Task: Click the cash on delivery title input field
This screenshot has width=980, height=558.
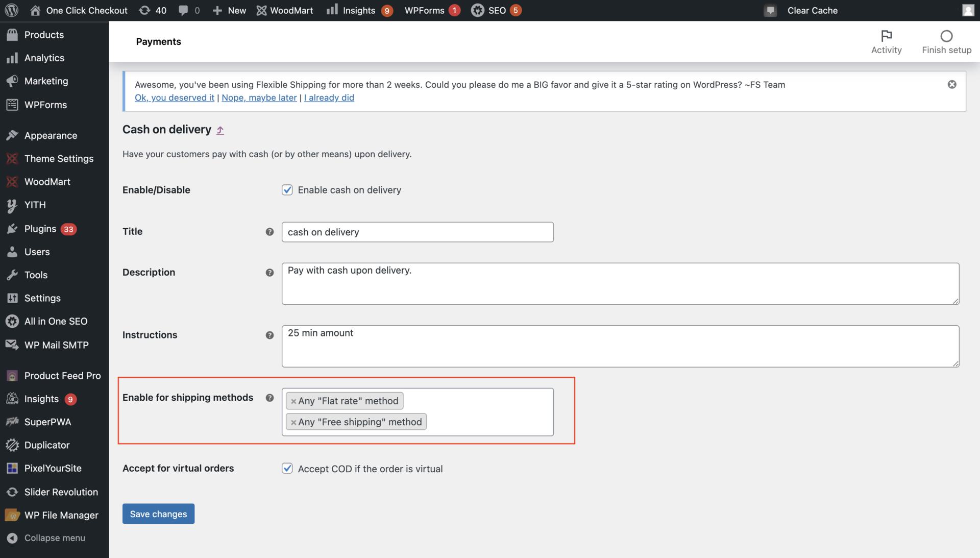Action: click(x=418, y=232)
